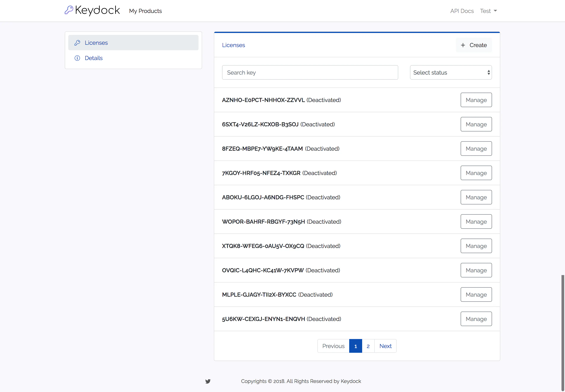Click license key text ABOKU-6LGOJ-A6NDG-FHSPC
Screen dimensions: 565x392
(263, 197)
